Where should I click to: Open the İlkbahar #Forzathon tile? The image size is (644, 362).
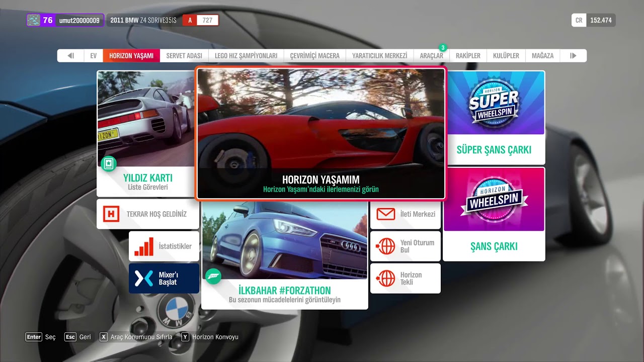click(285, 255)
